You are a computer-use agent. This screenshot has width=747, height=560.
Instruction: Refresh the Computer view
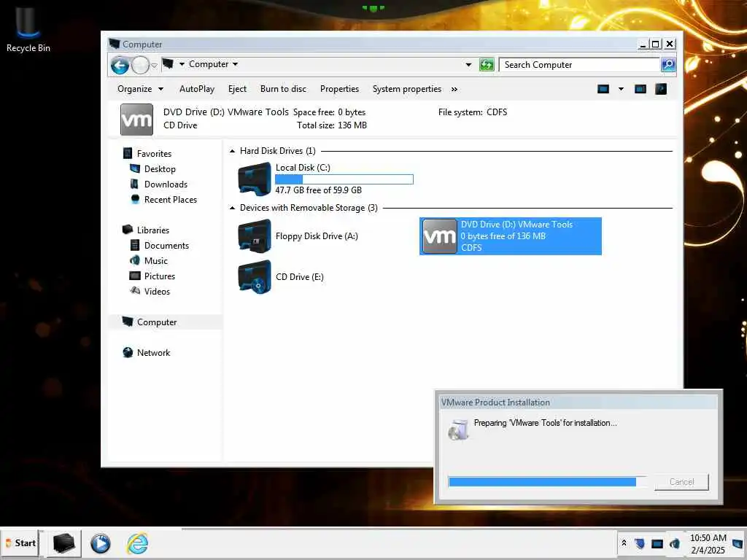click(x=487, y=64)
